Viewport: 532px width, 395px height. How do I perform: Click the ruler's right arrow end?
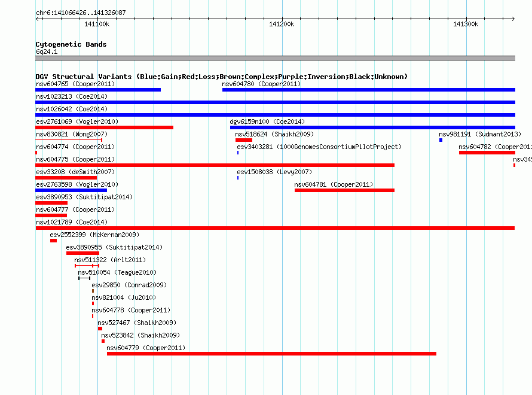coord(513,19)
